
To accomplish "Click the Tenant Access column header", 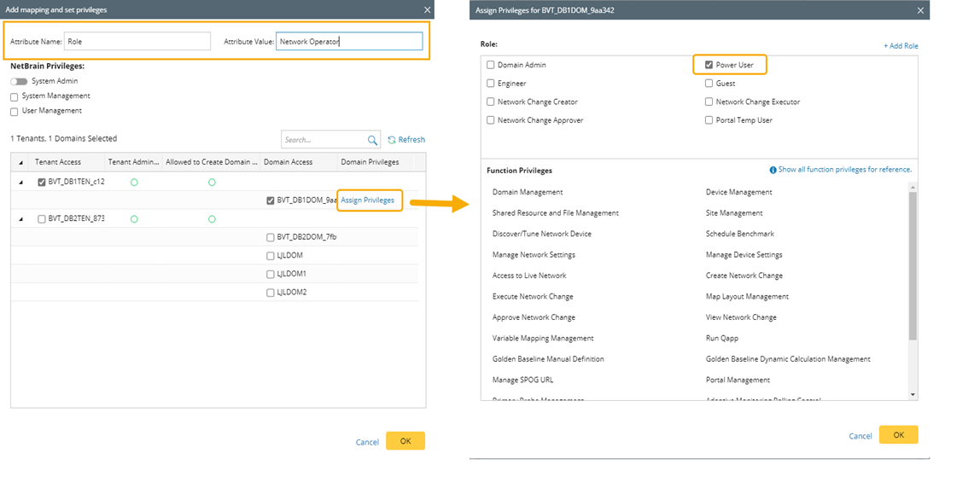I will 58,162.
